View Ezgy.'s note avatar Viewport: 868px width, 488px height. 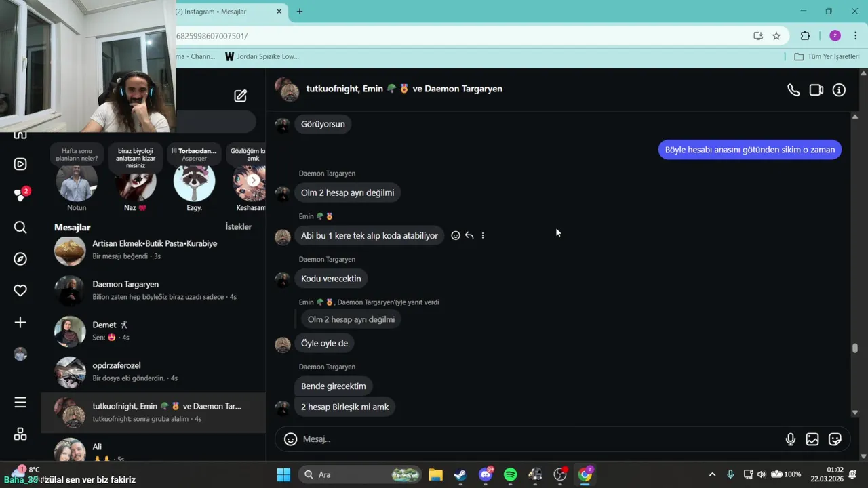tap(195, 181)
